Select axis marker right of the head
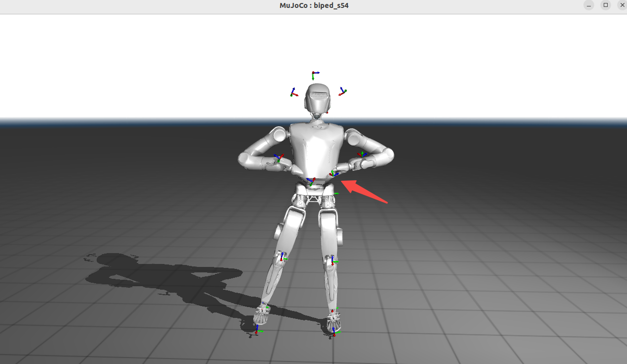Viewport: 627px width, 364px height. [x=342, y=92]
